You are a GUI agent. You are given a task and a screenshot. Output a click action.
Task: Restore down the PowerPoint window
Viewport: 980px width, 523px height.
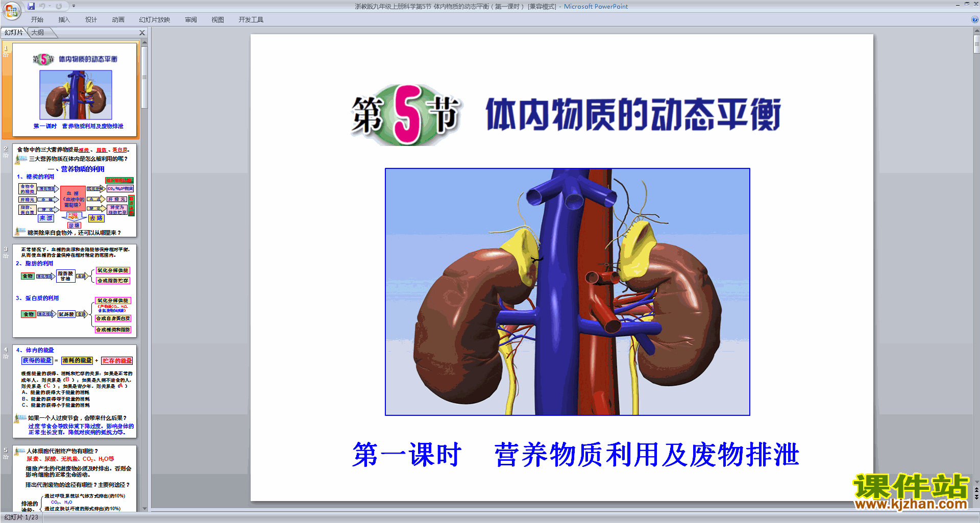point(967,4)
